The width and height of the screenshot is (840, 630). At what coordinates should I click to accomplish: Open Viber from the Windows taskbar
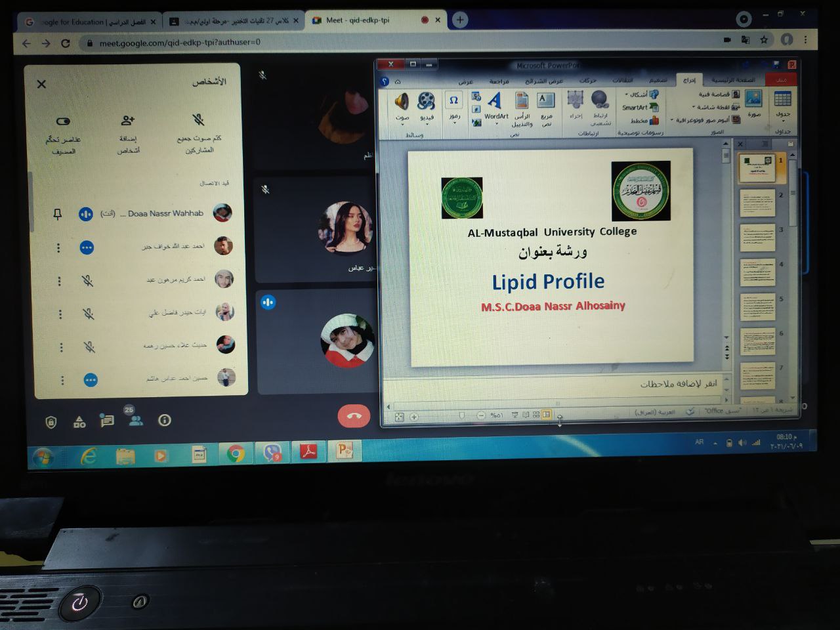(x=272, y=451)
